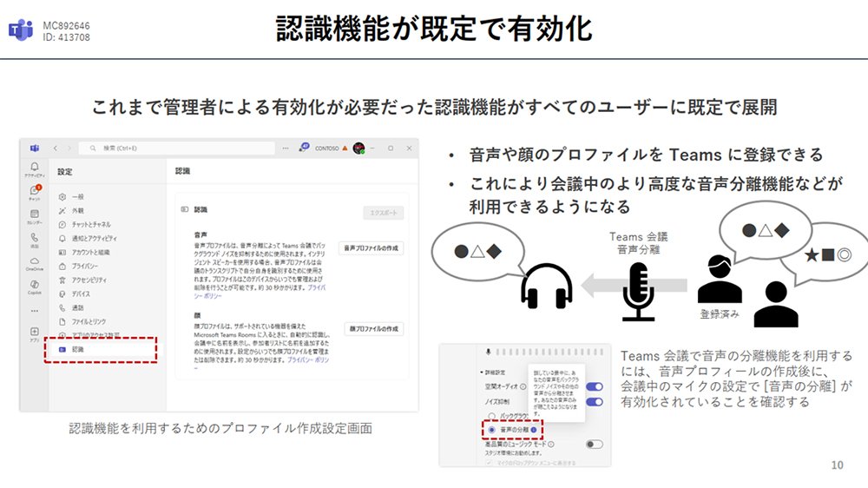Open ファイルとリンク settings category
868x488 pixels.
pyautogui.click(x=82, y=321)
